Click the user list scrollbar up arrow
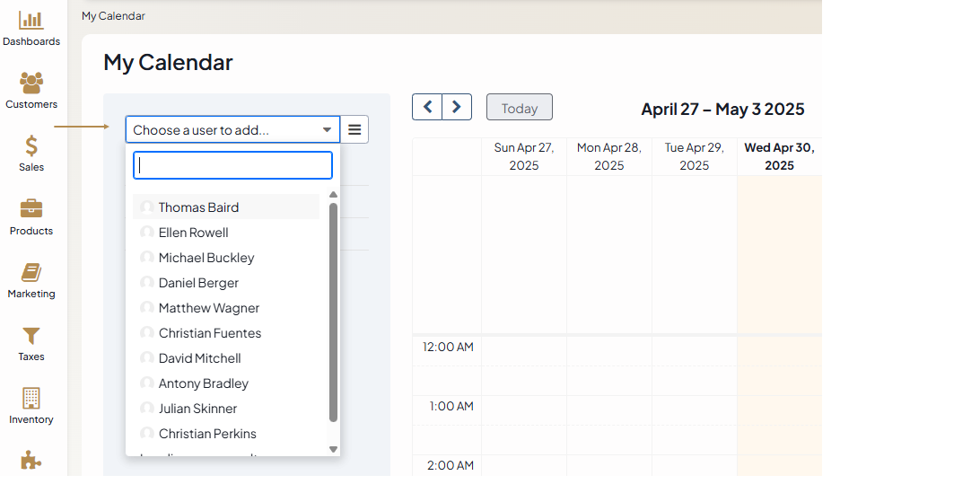The width and height of the screenshot is (980, 493). [333, 195]
